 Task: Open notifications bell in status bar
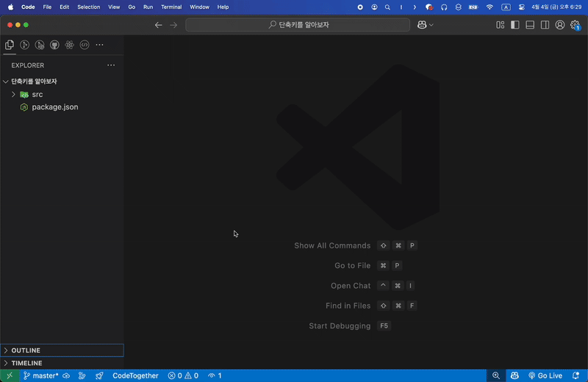576,375
